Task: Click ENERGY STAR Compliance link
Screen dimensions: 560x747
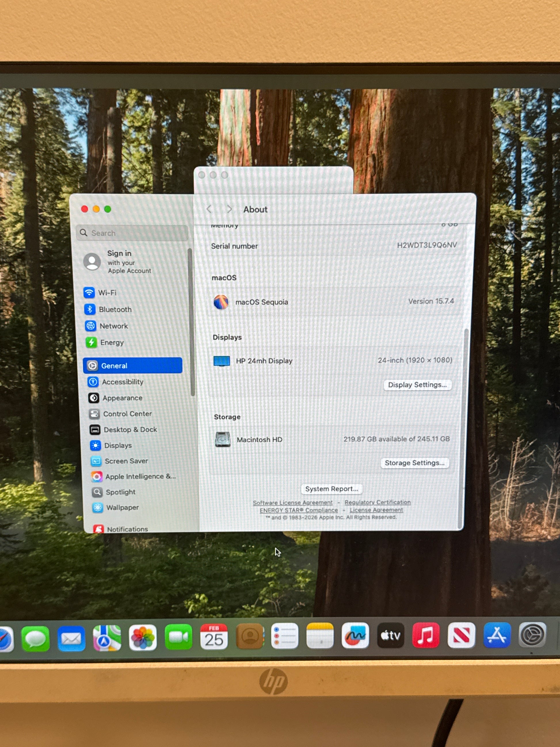Action: [x=298, y=510]
